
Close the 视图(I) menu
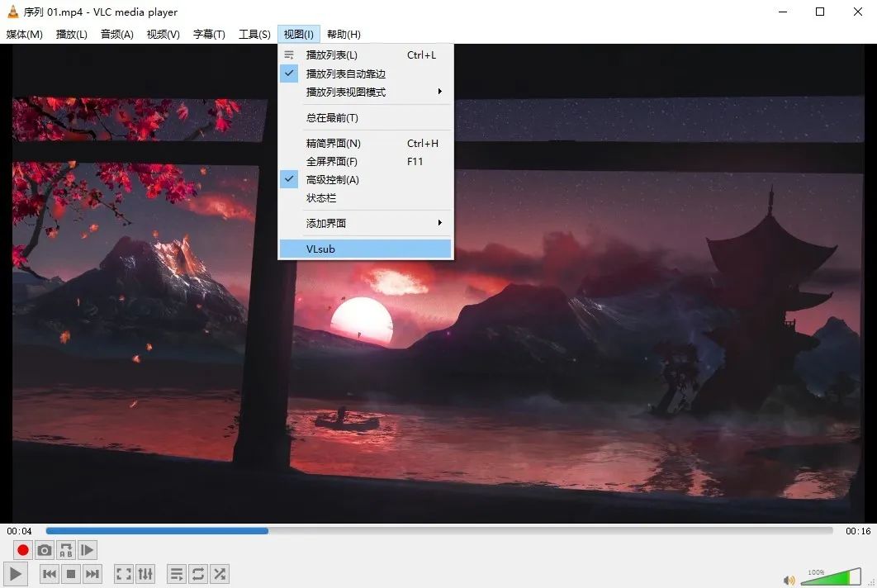[x=299, y=34]
